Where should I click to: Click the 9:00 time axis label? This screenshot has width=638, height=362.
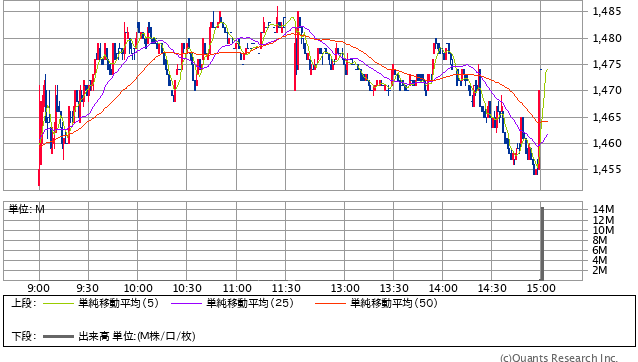coord(39,288)
